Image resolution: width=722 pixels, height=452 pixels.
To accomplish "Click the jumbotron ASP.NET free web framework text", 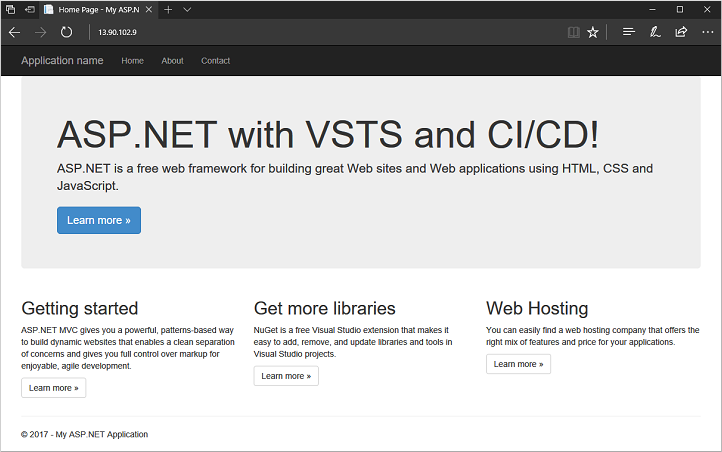I will coord(355,177).
